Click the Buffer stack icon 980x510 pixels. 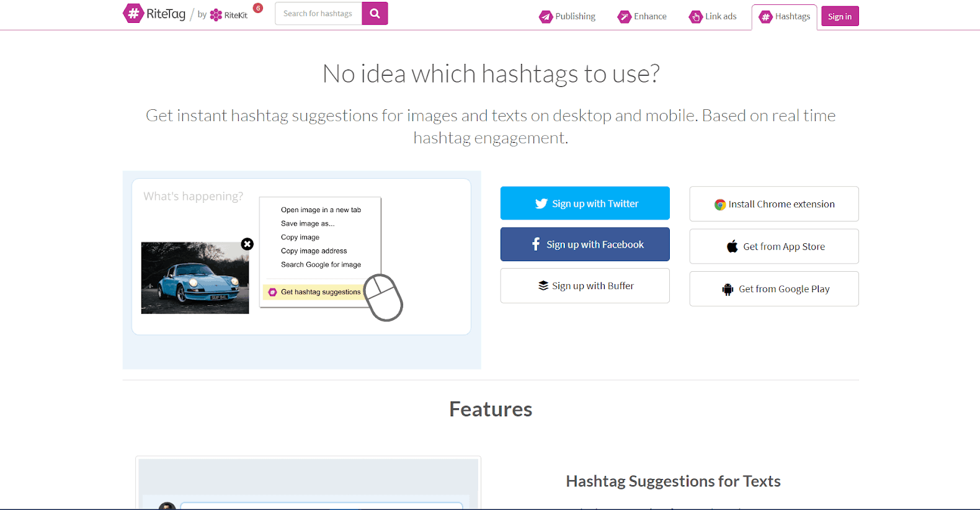tap(543, 285)
